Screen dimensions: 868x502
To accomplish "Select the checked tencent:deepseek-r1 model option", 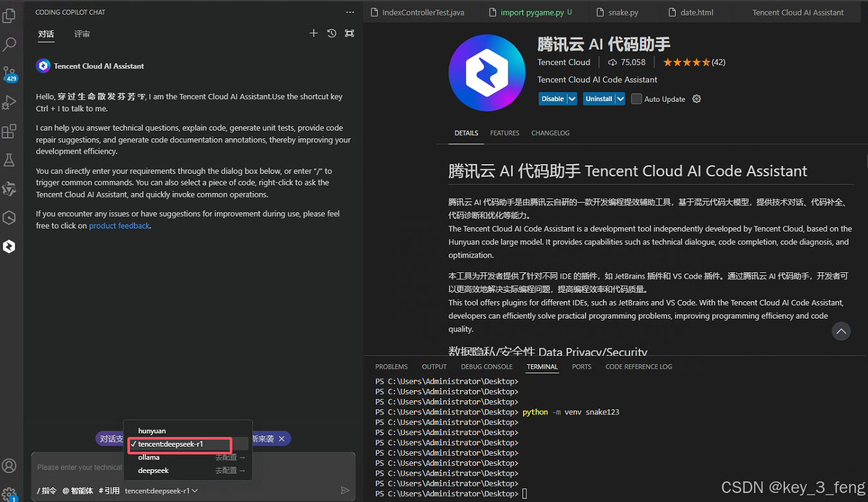I will click(187, 444).
